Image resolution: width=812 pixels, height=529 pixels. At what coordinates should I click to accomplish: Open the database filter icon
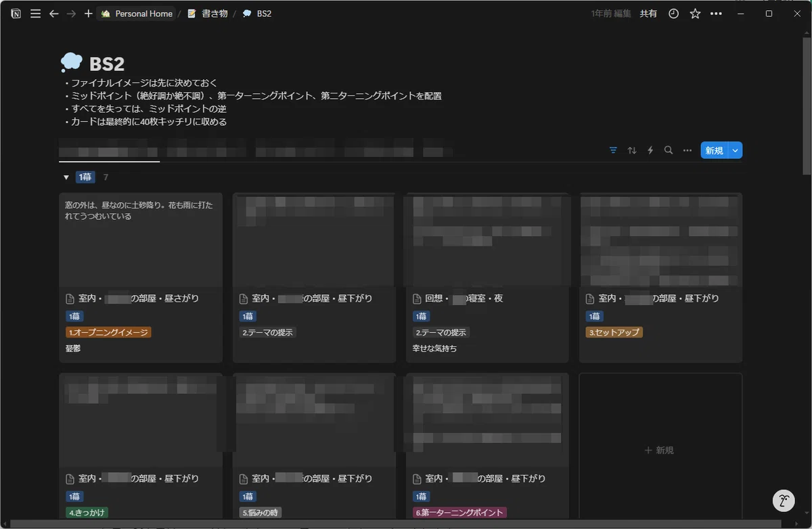613,150
